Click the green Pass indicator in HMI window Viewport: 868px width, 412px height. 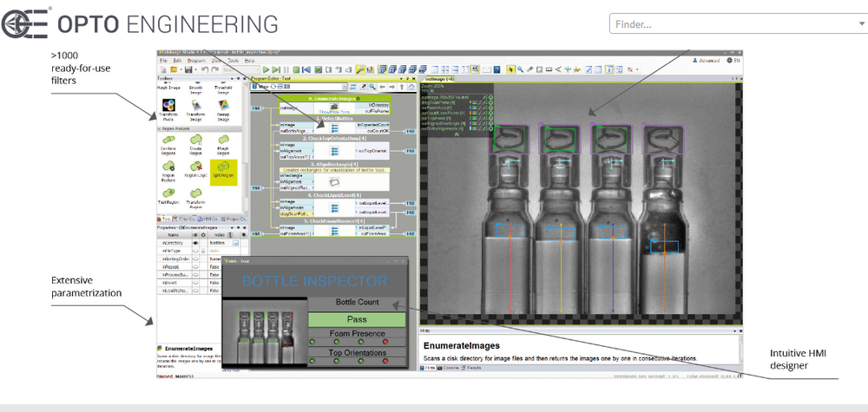pyautogui.click(x=357, y=319)
